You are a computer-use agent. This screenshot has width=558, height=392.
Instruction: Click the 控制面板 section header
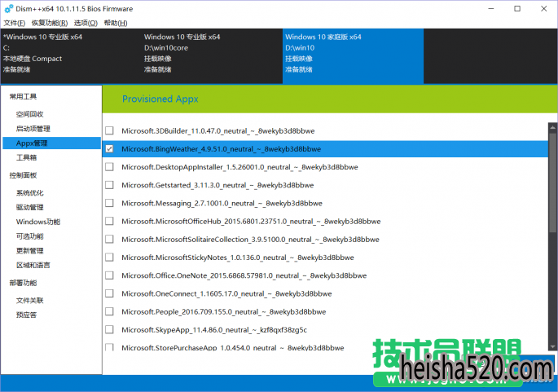tap(23, 175)
